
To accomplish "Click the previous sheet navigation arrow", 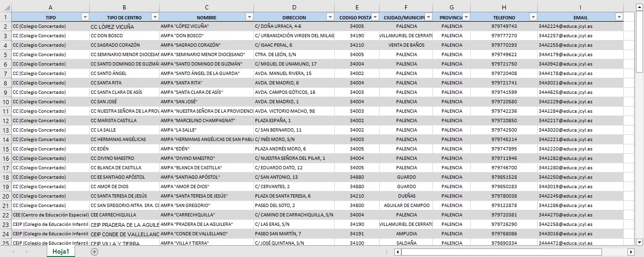I will [x=13, y=252].
